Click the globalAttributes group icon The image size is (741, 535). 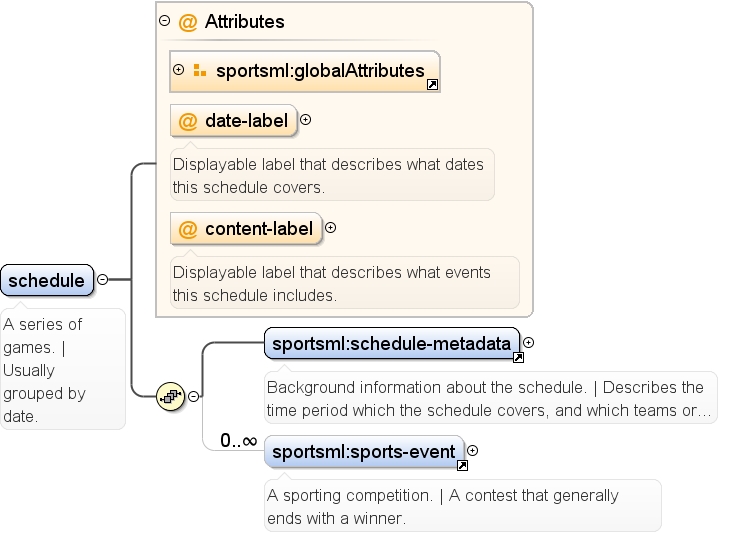[x=200, y=70]
